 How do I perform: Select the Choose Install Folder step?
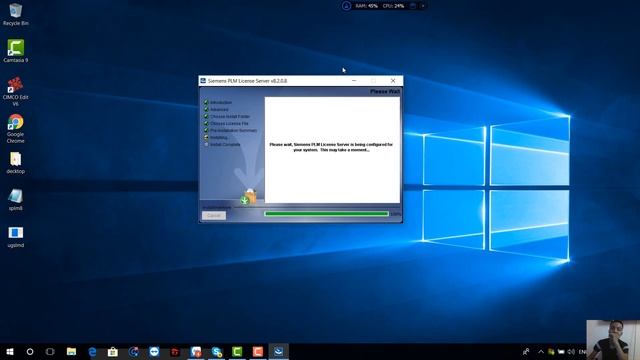[x=230, y=116]
